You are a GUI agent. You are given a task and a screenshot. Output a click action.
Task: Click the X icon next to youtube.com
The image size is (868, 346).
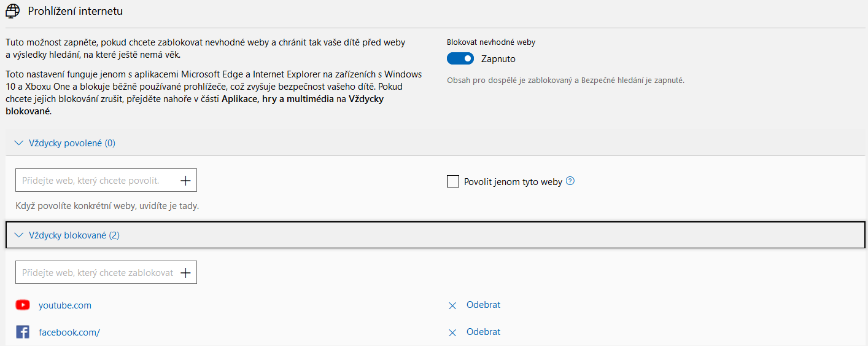click(x=452, y=305)
